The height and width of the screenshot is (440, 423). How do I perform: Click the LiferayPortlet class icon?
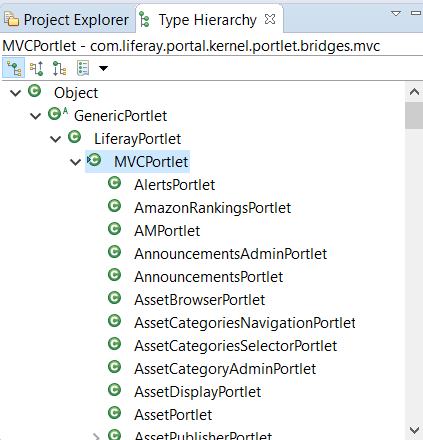74,137
